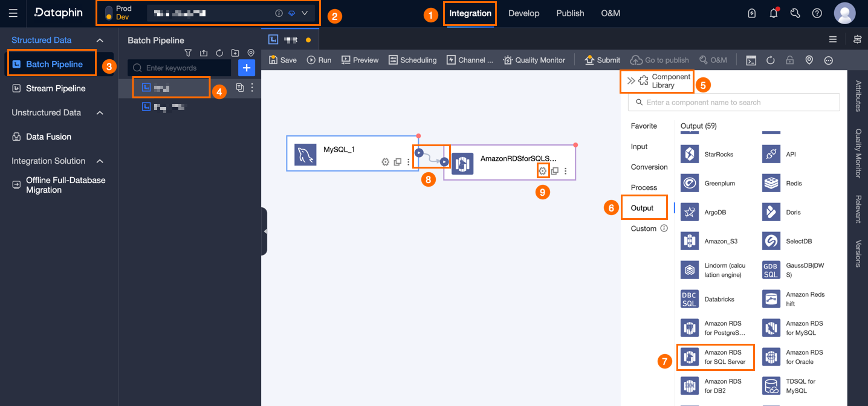Select the second pipeline in the list
The width and height of the screenshot is (868, 406).
click(x=164, y=107)
